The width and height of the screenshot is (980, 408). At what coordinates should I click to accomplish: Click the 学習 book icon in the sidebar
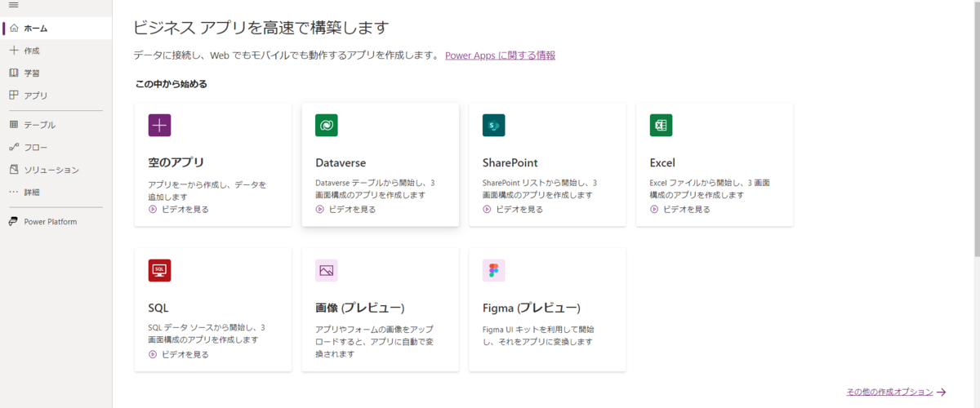(14, 73)
